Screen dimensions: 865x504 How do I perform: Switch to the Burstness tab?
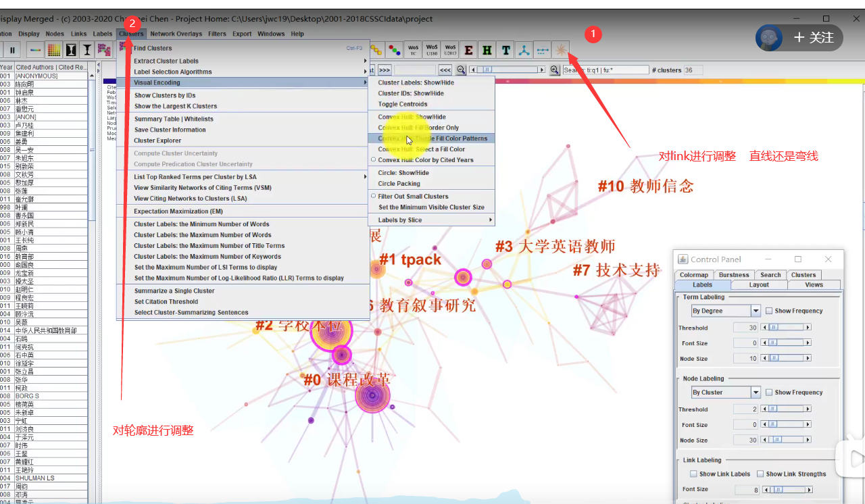click(734, 275)
